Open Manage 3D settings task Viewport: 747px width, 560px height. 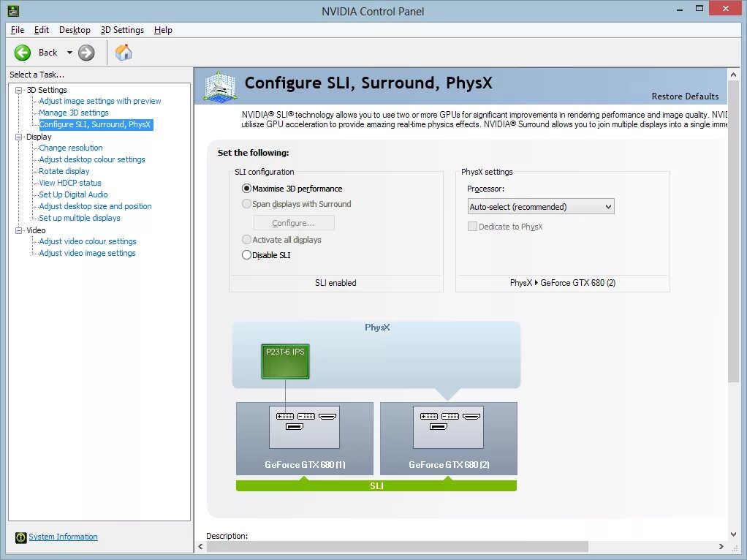tap(74, 113)
